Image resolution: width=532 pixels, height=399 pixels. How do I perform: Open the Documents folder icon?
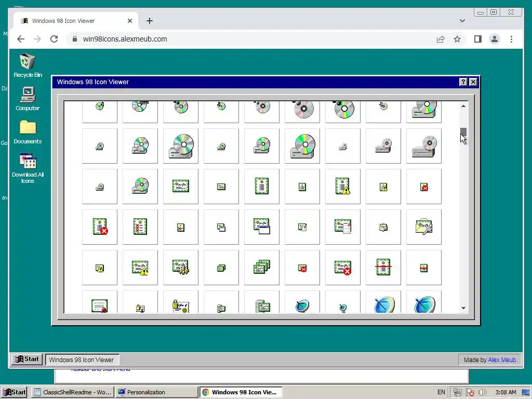point(28,132)
